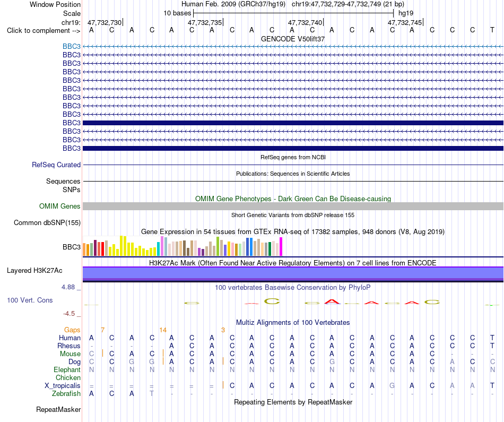The image size is (504, 422).
Task: Click the 'Click to complement -->' label
Action: click(44, 31)
